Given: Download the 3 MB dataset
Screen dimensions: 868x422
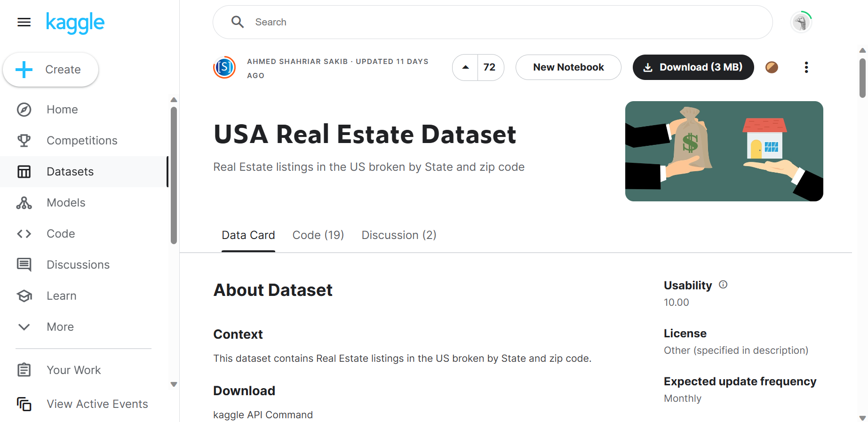Looking at the screenshot, I should [693, 67].
